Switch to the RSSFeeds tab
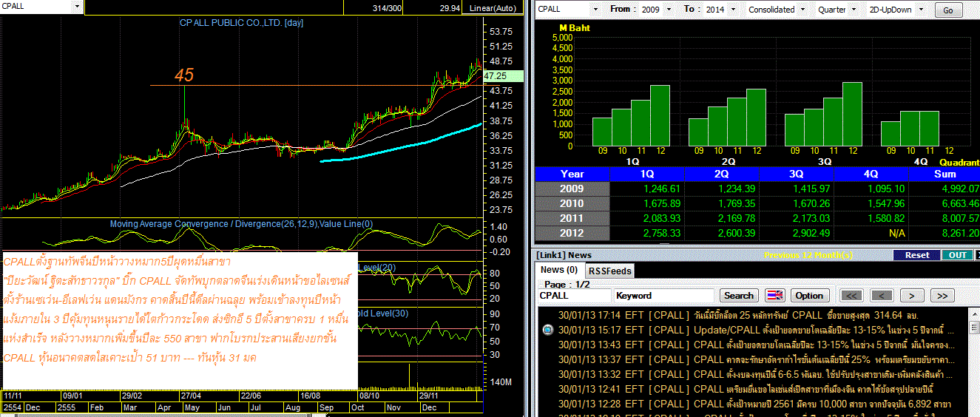980x417 pixels. point(609,271)
